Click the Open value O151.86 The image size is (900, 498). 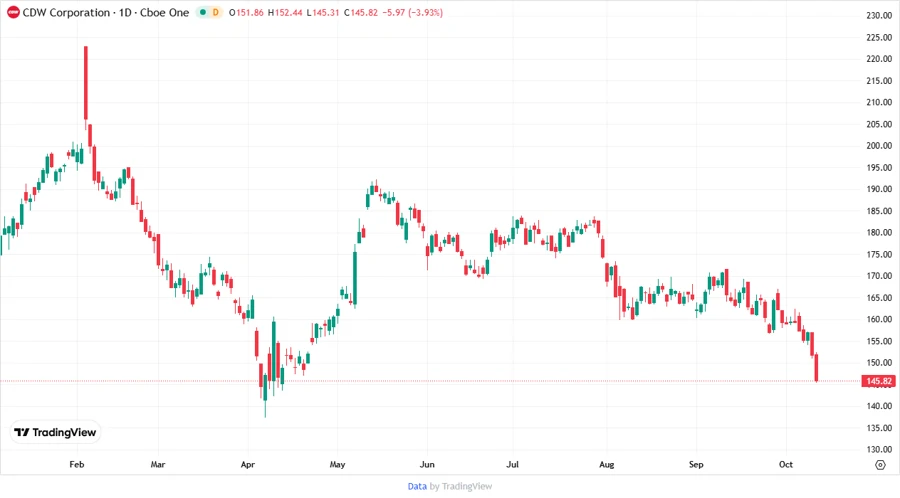[x=246, y=13]
